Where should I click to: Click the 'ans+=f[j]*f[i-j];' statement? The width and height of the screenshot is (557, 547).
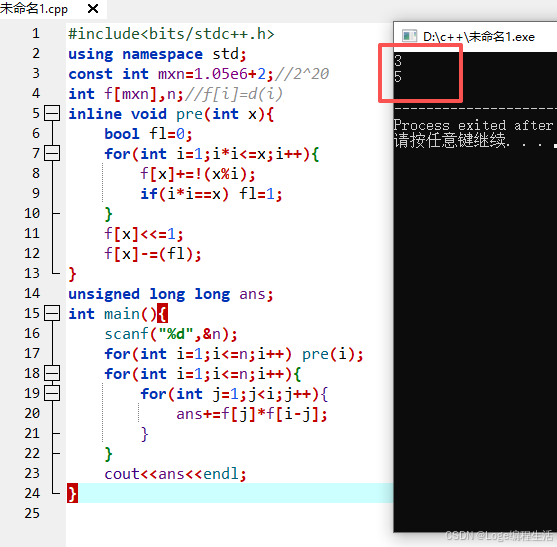click(252, 414)
